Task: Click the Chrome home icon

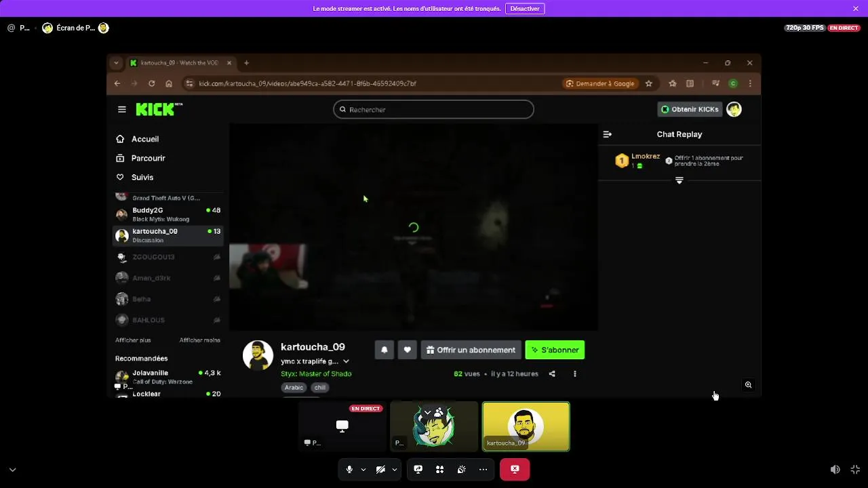Action: click(169, 83)
